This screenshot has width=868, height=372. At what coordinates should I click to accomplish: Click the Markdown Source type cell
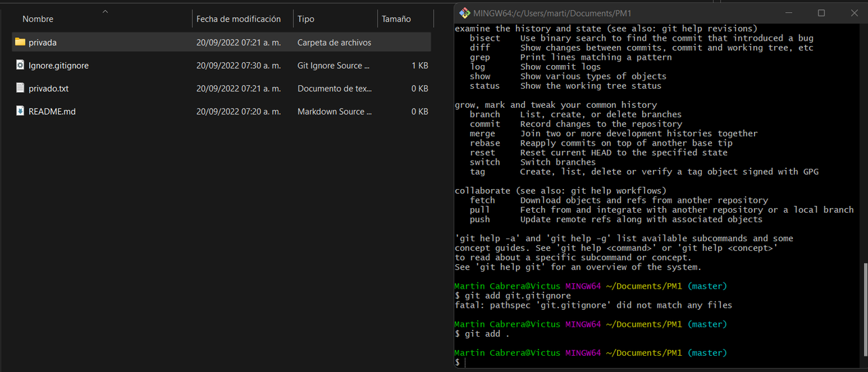[334, 112]
